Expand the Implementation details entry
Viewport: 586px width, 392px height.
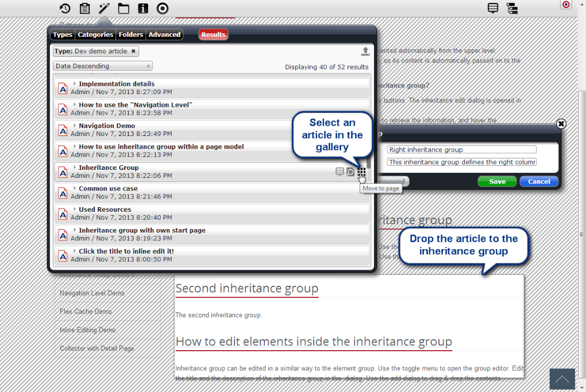[x=75, y=84]
